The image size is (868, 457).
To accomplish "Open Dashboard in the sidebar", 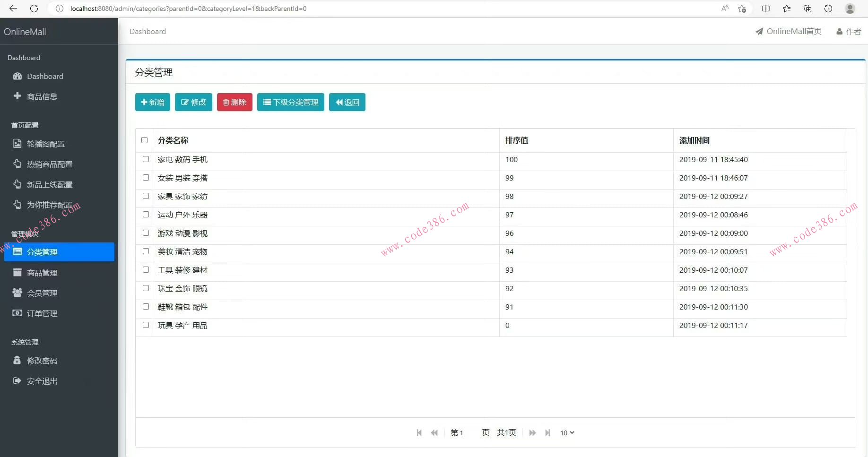I will (59, 76).
